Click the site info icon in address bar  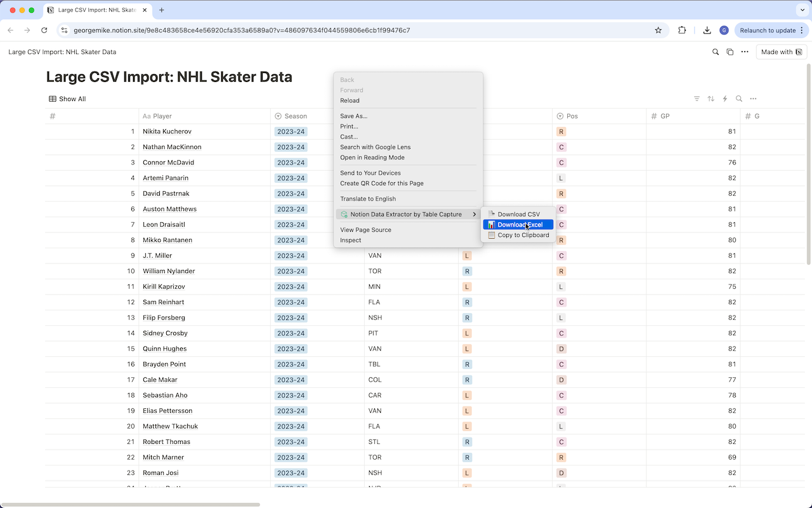64,30
